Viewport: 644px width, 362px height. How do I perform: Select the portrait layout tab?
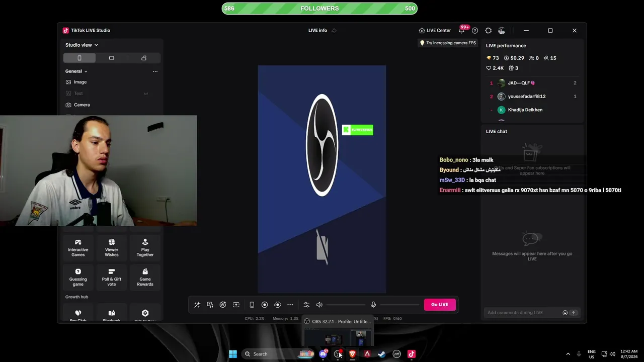coord(79,58)
